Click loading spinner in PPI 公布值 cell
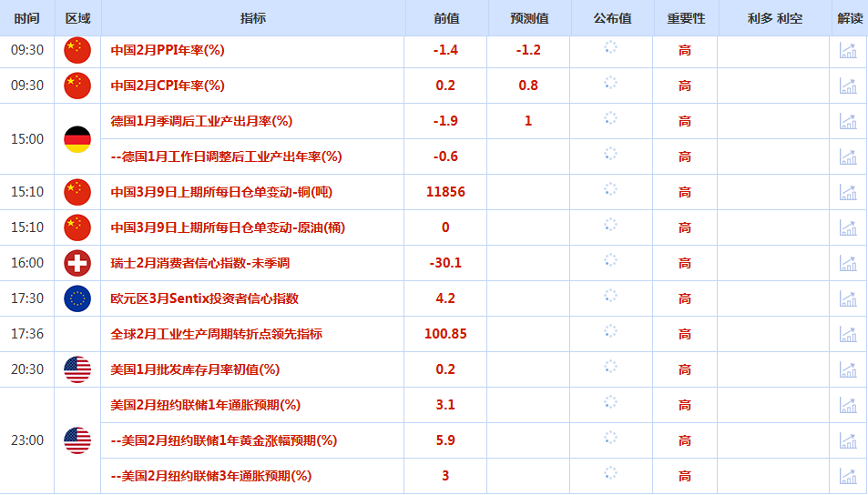Image resolution: width=868 pixels, height=495 pixels. point(610,47)
